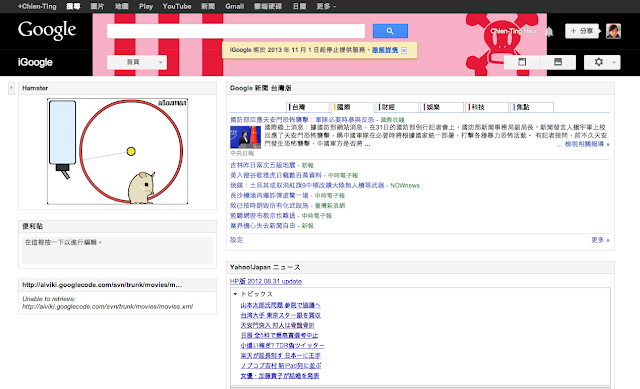
Task: Select the 國際 news tab
Action: tap(353, 107)
